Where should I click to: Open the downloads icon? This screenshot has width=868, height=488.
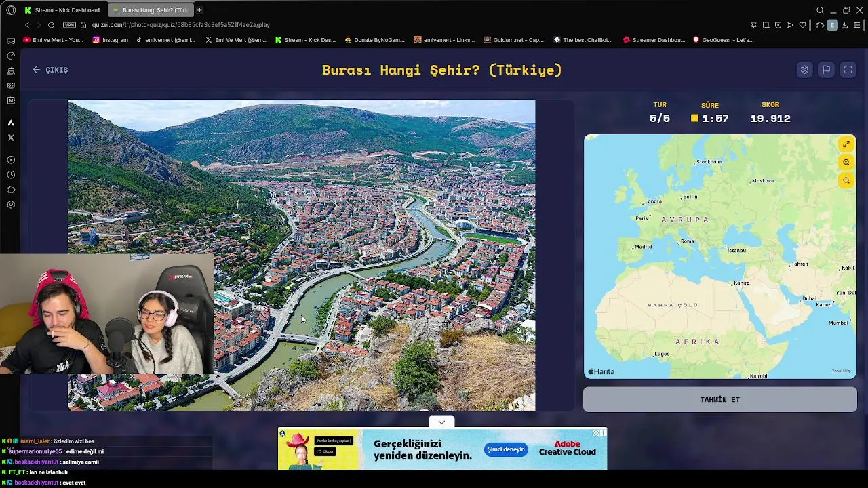point(845,25)
